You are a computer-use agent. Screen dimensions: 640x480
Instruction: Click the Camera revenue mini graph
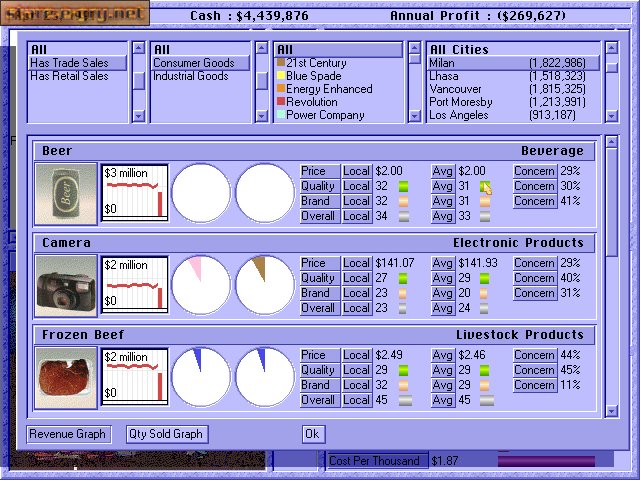[135, 285]
